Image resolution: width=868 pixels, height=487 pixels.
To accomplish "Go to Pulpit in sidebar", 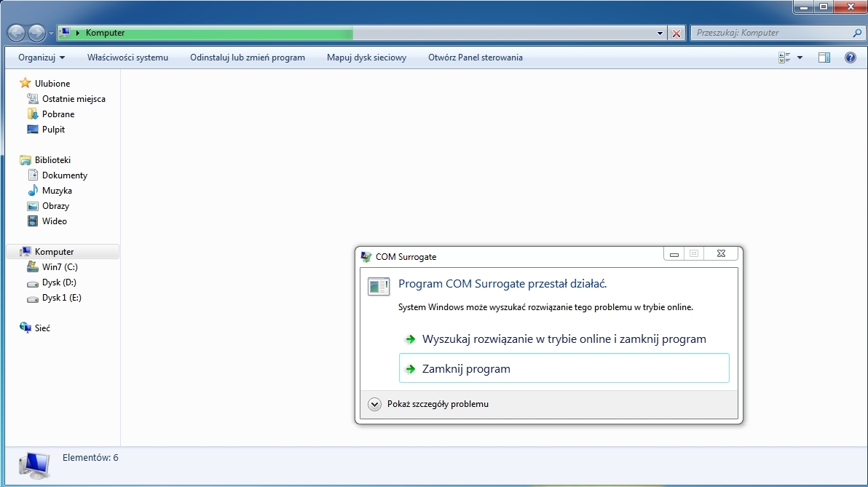I will pos(54,130).
